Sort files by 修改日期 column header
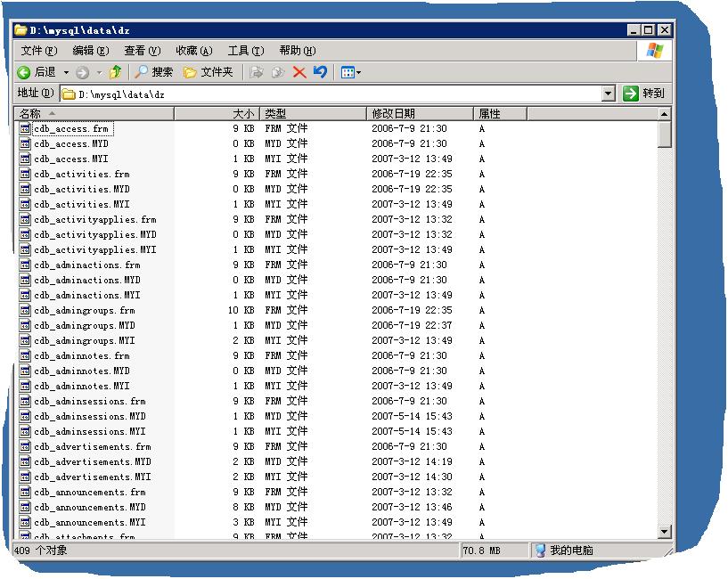This screenshot has height=579, width=728. [x=420, y=113]
